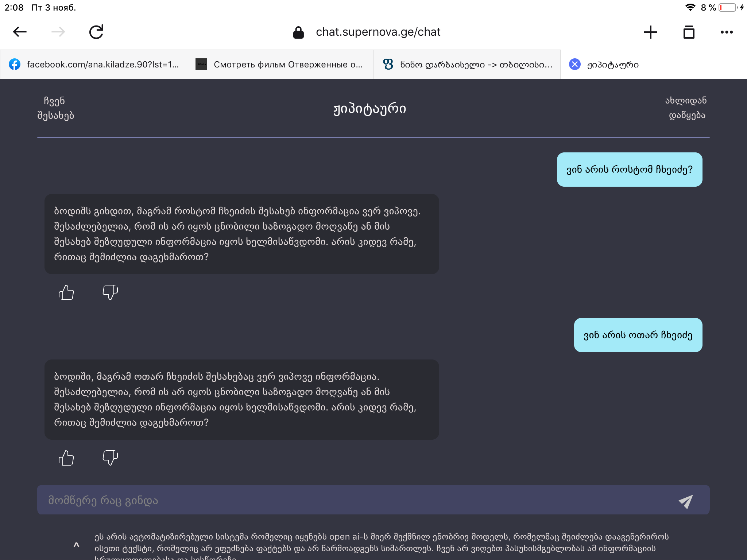The width and height of the screenshot is (747, 560).
Task: Click the browser back arrow
Action: tap(20, 32)
